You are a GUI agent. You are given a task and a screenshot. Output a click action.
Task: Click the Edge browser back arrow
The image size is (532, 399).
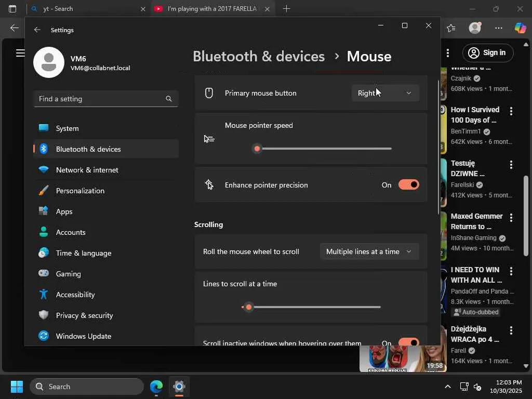point(14,28)
